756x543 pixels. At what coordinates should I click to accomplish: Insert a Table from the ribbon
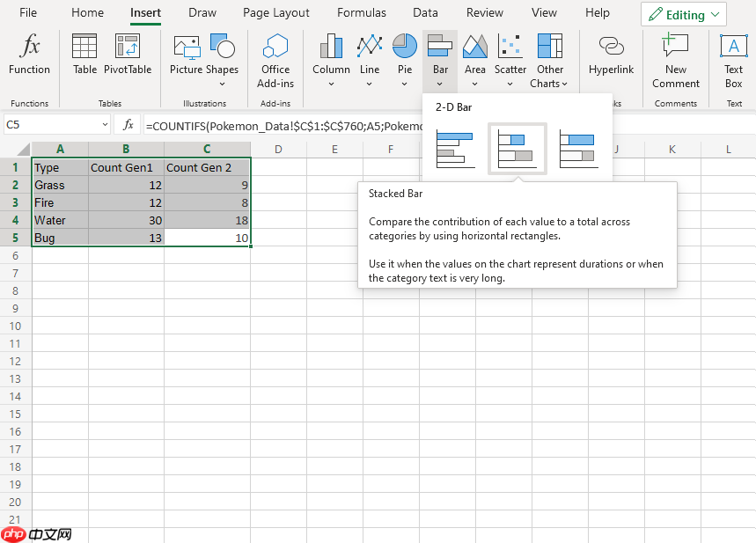pyautogui.click(x=84, y=54)
